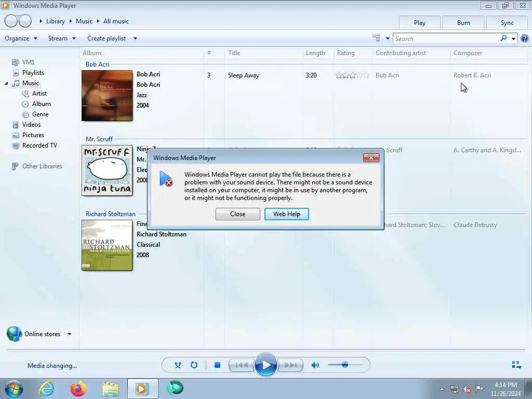Click All music in the breadcrumb

coord(116,21)
